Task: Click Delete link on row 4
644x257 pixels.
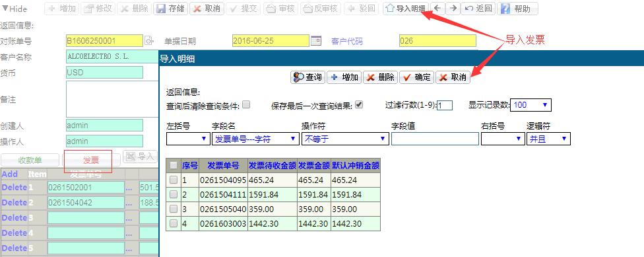Action: click(x=15, y=233)
